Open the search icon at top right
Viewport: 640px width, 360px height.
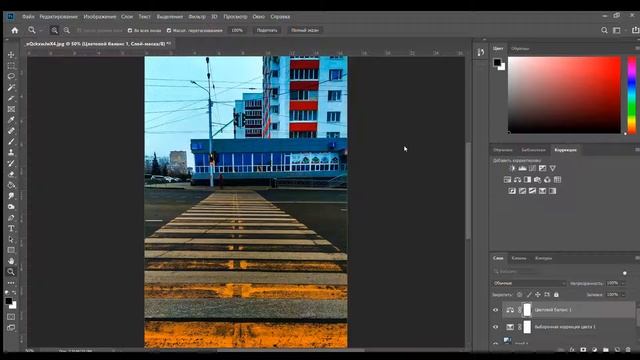coord(604,30)
